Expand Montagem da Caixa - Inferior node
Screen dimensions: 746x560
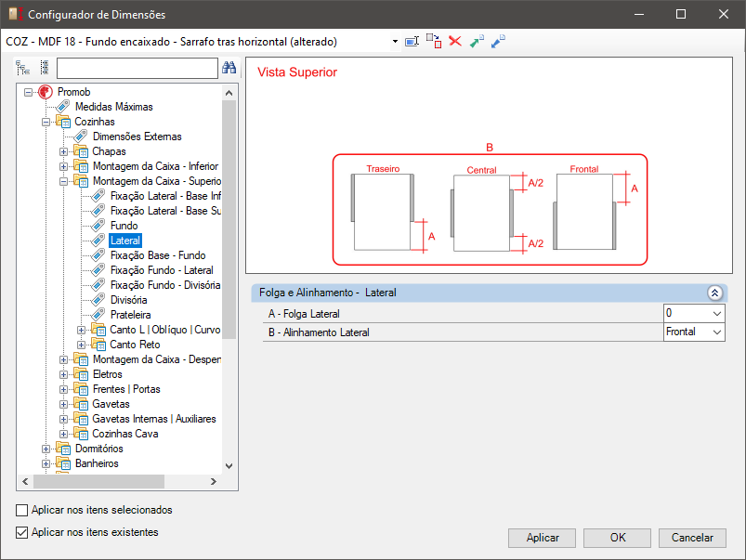coord(63,166)
